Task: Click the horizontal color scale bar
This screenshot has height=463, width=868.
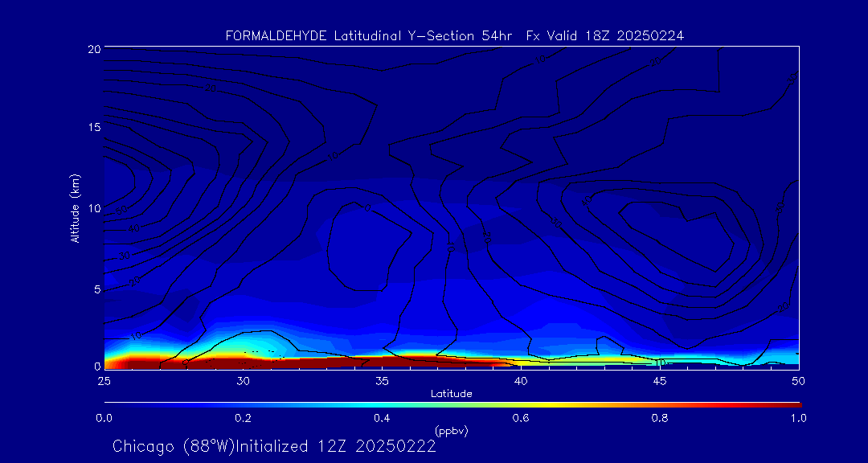Action: [x=452, y=405]
